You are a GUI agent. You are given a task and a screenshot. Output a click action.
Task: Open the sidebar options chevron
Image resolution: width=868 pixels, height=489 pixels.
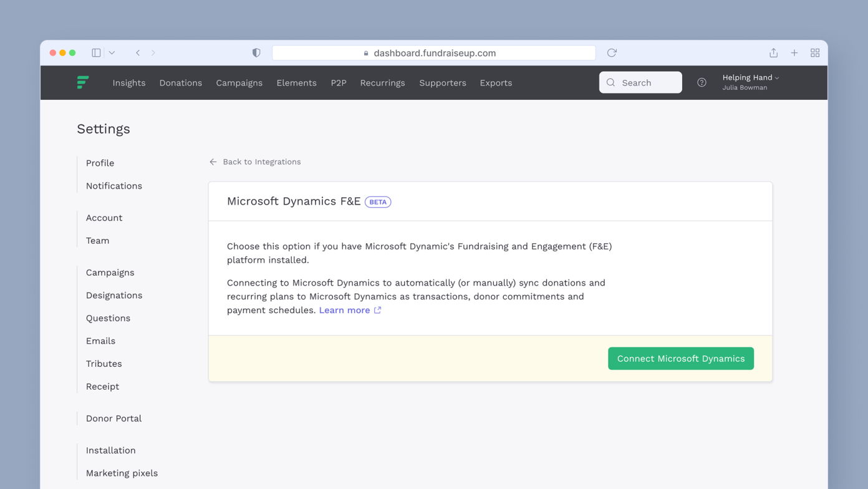click(x=112, y=53)
